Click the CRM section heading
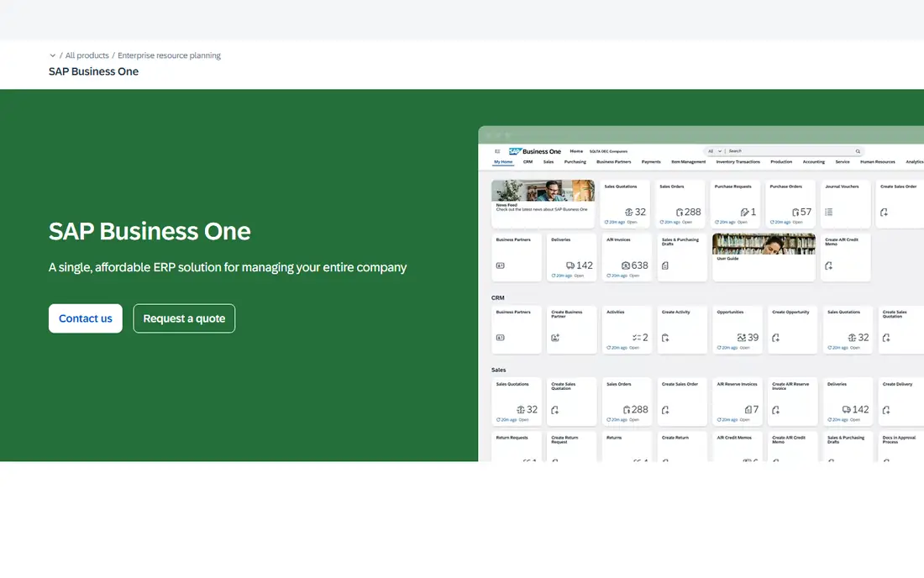The width and height of the screenshot is (924, 578). pyautogui.click(x=498, y=298)
